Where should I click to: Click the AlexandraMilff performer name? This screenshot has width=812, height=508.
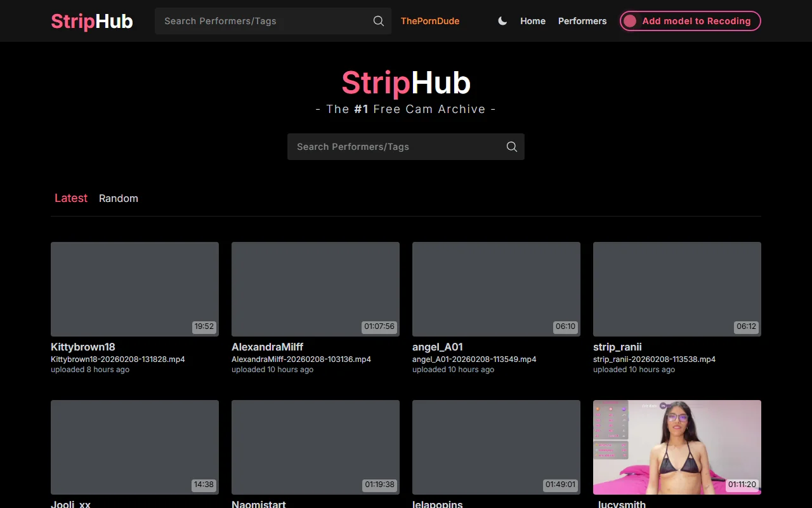click(x=267, y=347)
